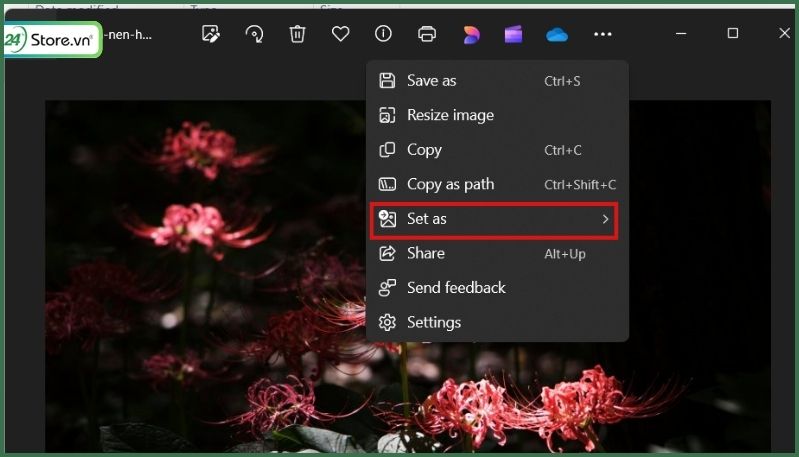Choose Resize image in the menu

[450, 115]
